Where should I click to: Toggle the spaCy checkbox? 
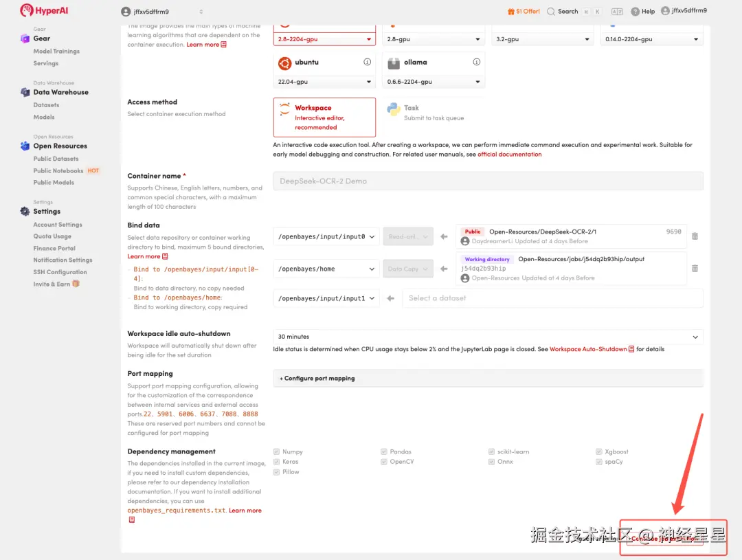pos(599,462)
